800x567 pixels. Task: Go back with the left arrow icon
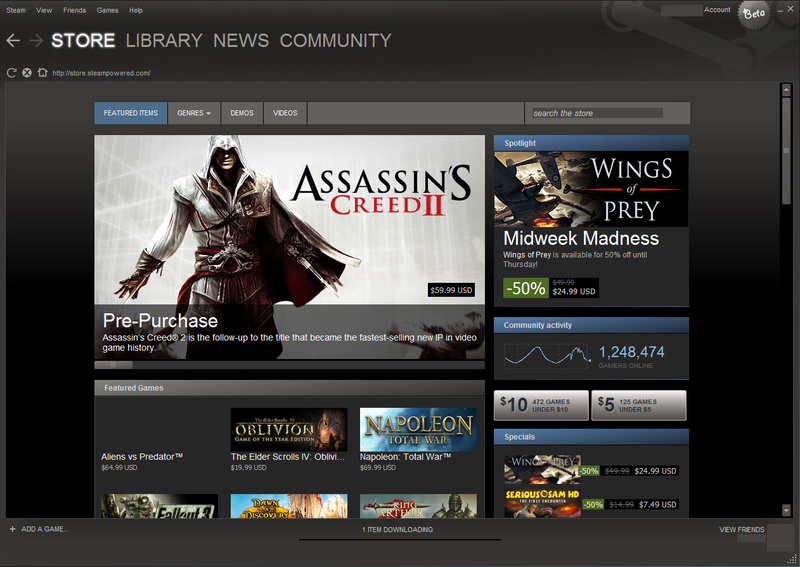13,40
